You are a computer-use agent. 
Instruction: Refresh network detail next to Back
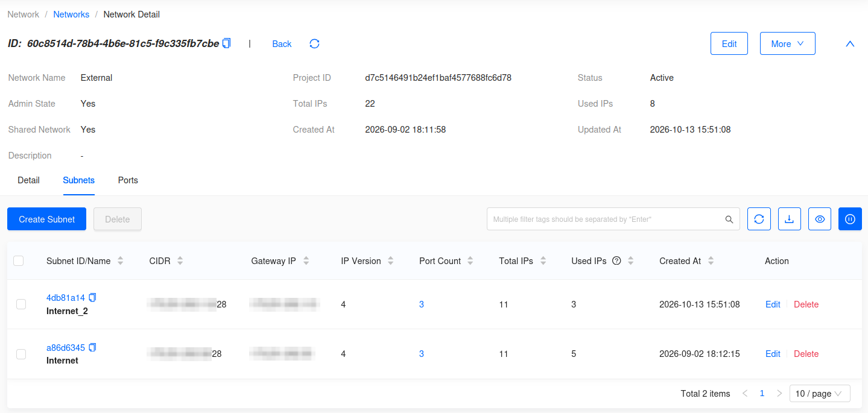(x=314, y=43)
